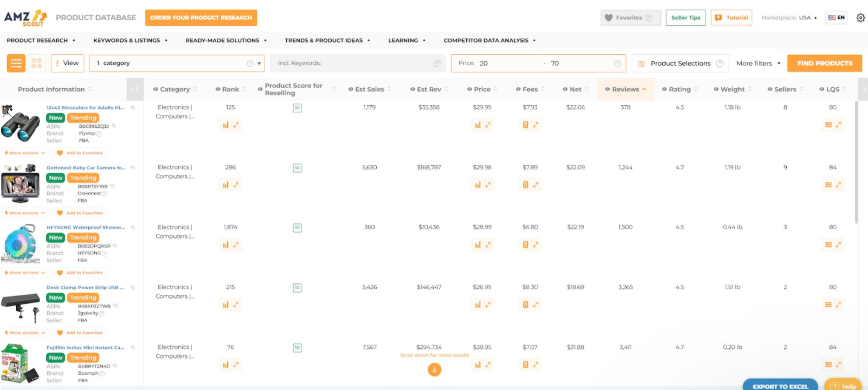Click Order Your Product Research button
Viewport: 868px width, 390px height.
[201, 18]
